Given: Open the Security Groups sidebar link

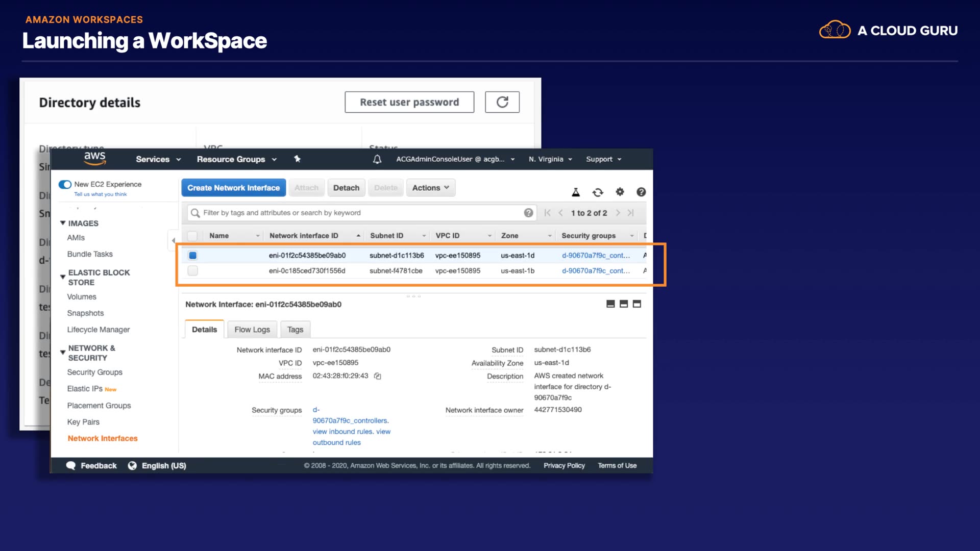Looking at the screenshot, I should [94, 372].
